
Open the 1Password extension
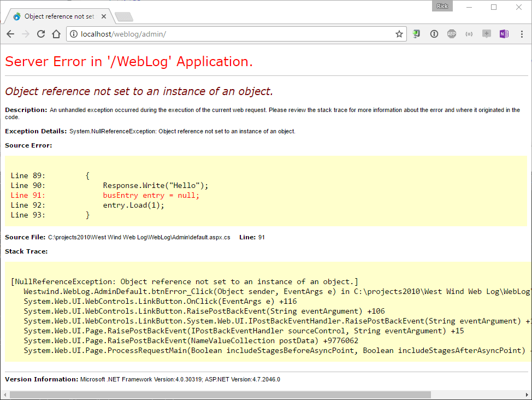[x=434, y=34]
